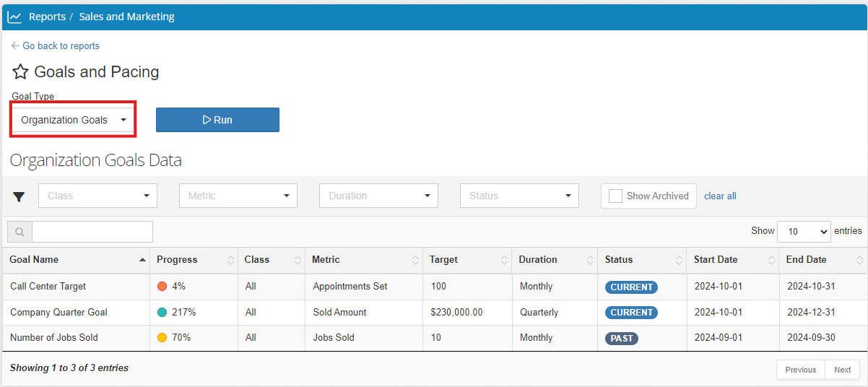
Task: Click the Previous pagination button
Action: [800, 370]
